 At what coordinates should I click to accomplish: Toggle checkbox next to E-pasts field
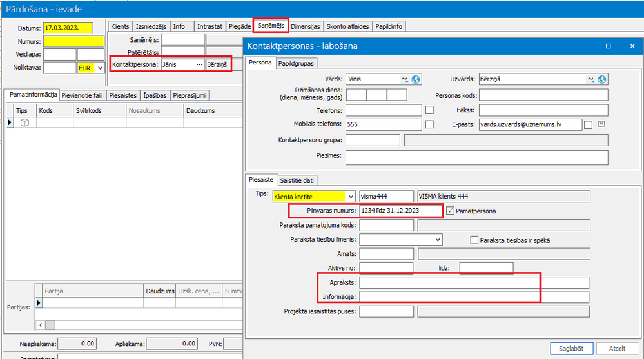click(x=588, y=124)
